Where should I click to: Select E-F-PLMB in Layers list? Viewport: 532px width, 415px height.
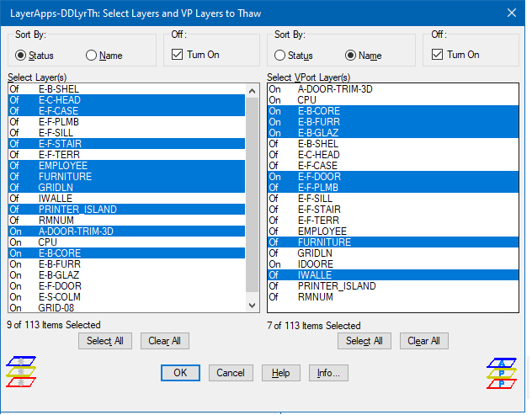pyautogui.click(x=126, y=122)
